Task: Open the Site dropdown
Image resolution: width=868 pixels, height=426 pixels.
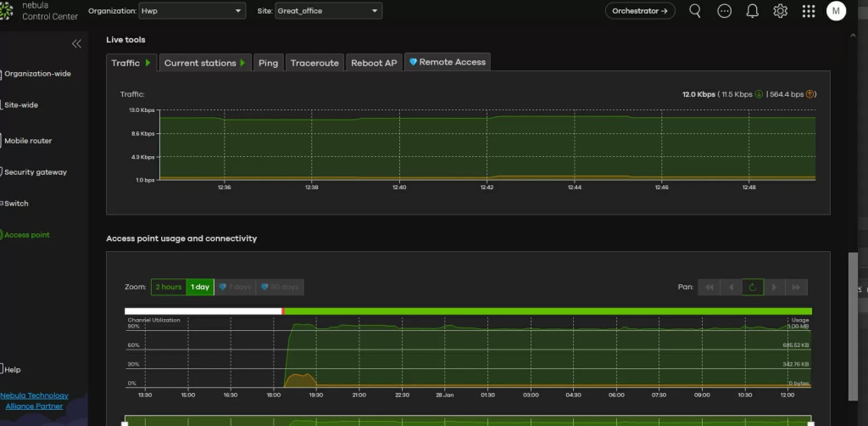Action: 327,11
